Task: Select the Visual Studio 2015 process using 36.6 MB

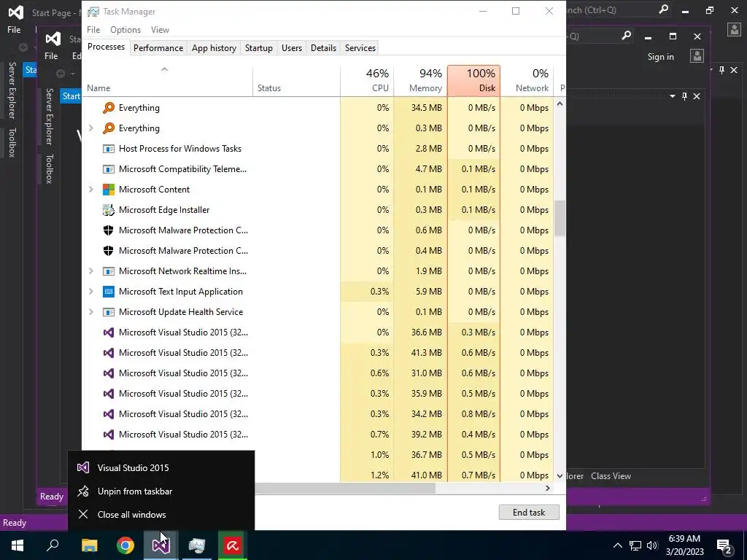Action: pos(318,332)
